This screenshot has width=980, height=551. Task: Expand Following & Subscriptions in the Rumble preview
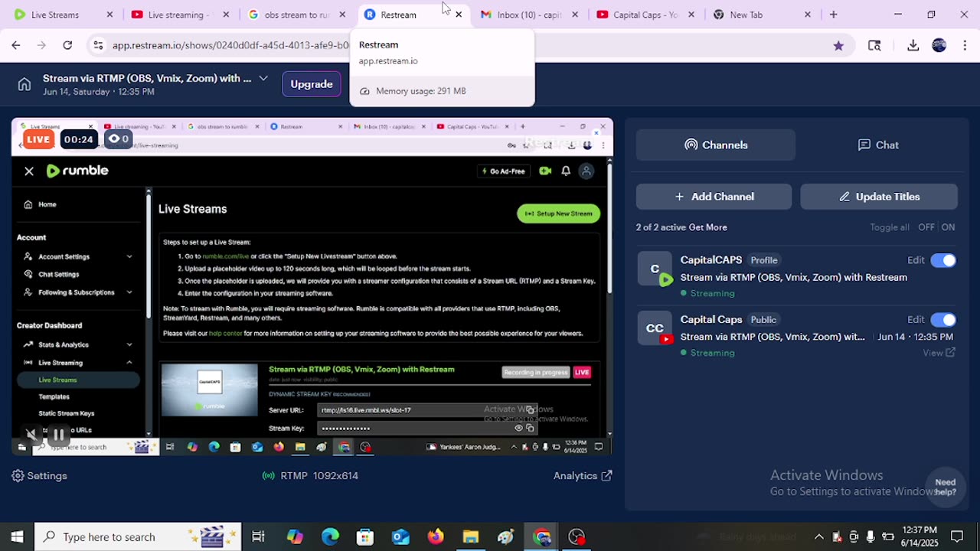tap(129, 292)
